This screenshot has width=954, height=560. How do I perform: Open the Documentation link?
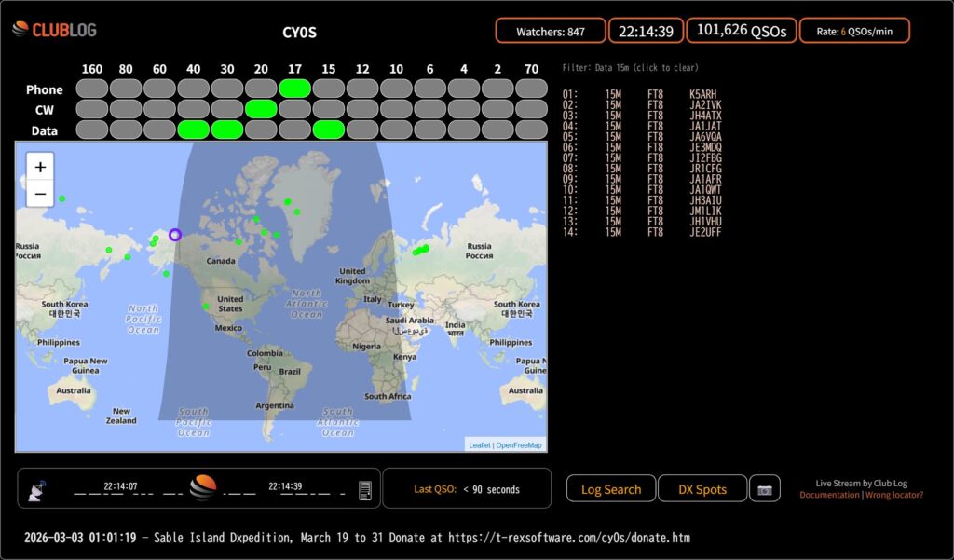(829, 495)
